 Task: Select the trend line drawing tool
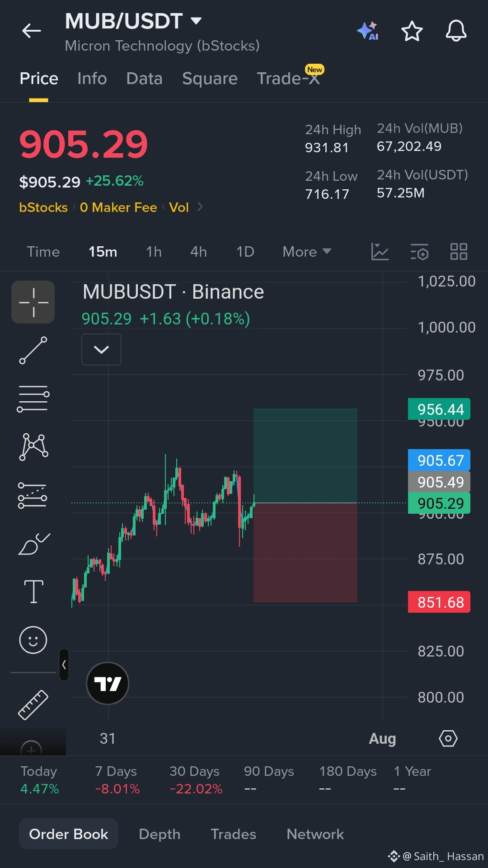(x=33, y=350)
